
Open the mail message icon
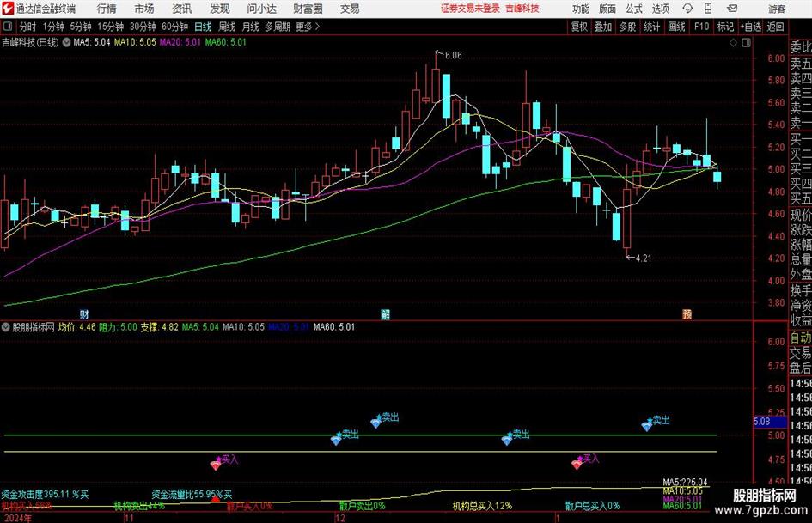(x=732, y=9)
